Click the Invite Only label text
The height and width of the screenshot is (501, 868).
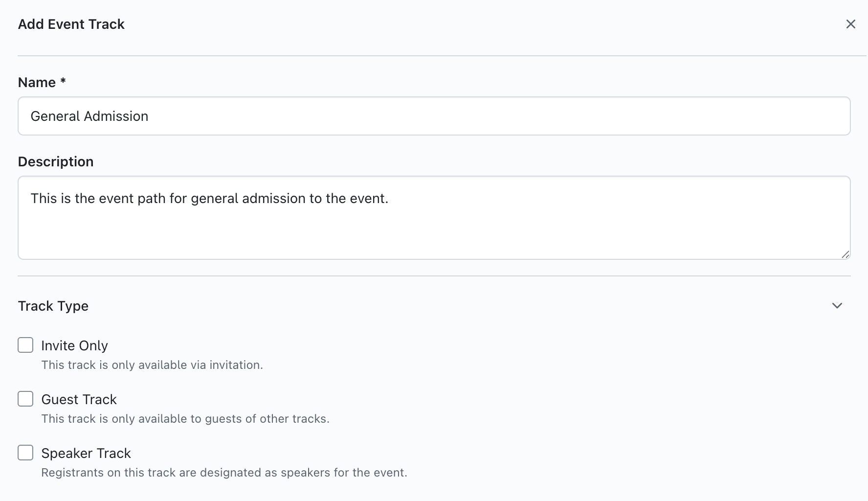point(74,345)
